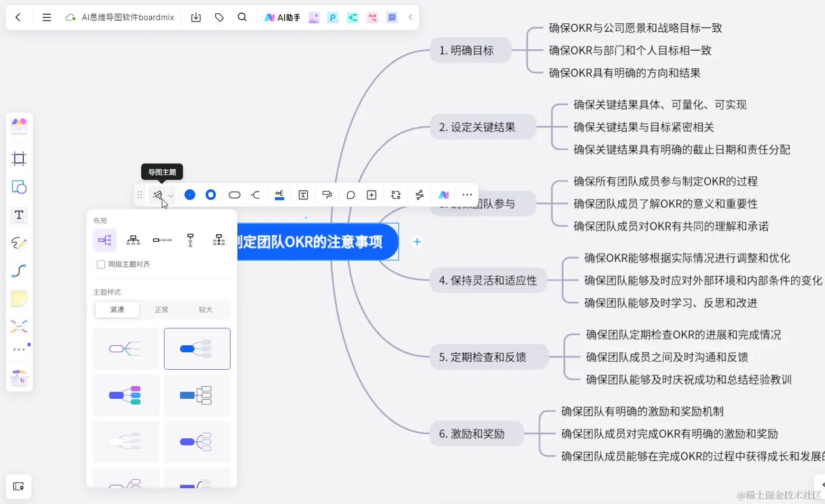
Task: Open the toolbar's more options ellipsis menu
Action: [x=466, y=195]
